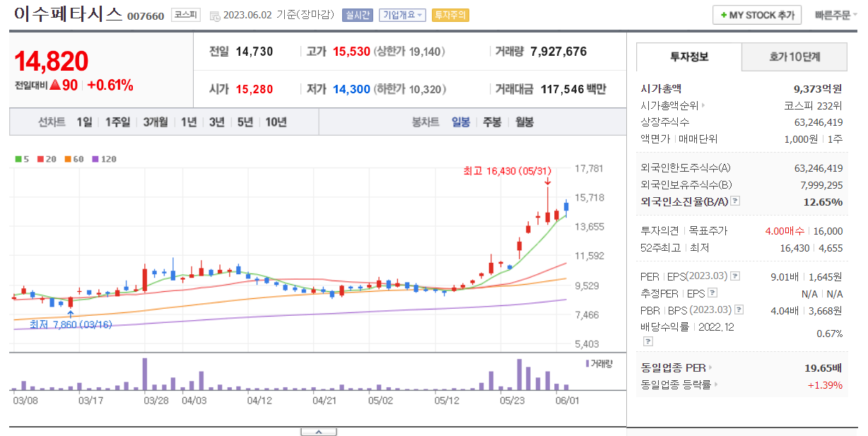Click the calendar icon beside 2023.06.02
Viewport: 868px width, 436px height.
[x=215, y=16]
